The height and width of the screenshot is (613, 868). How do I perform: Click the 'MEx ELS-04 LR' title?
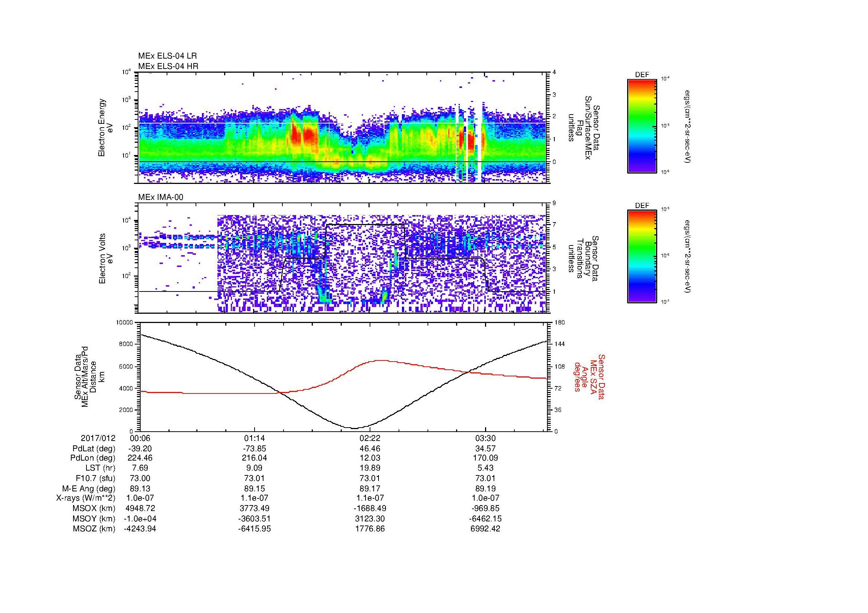(167, 56)
